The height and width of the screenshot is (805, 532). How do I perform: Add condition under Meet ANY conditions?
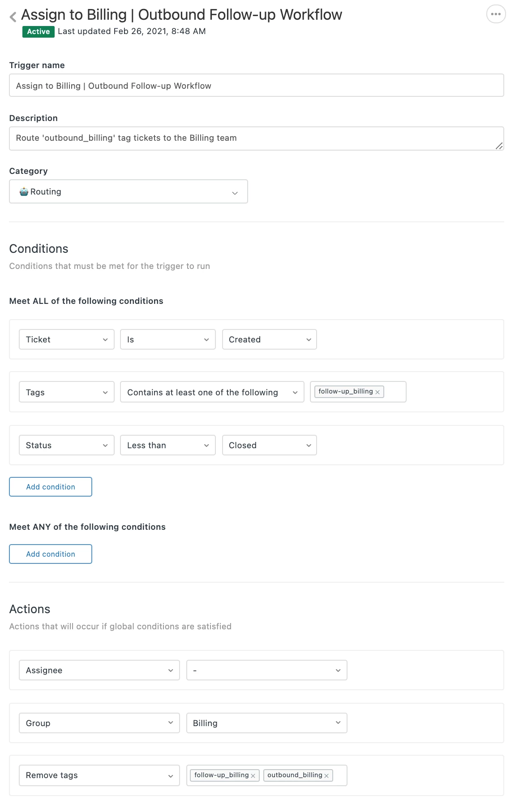click(51, 554)
